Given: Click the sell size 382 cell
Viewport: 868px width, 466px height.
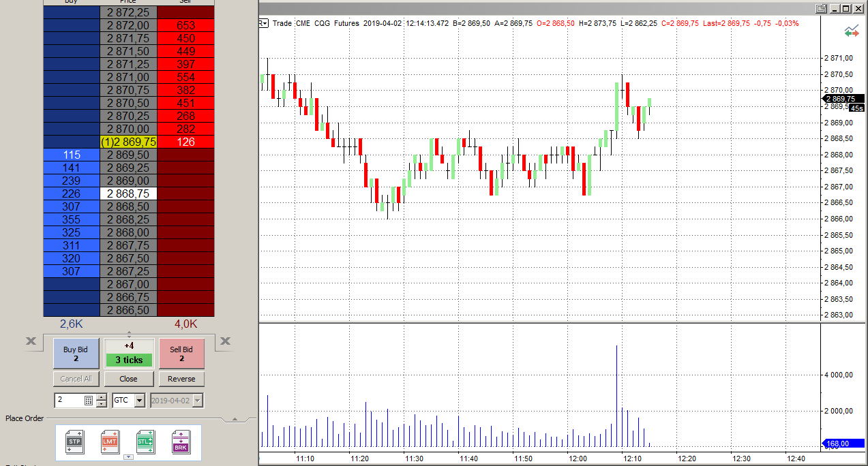Looking at the screenshot, I should click(x=185, y=90).
